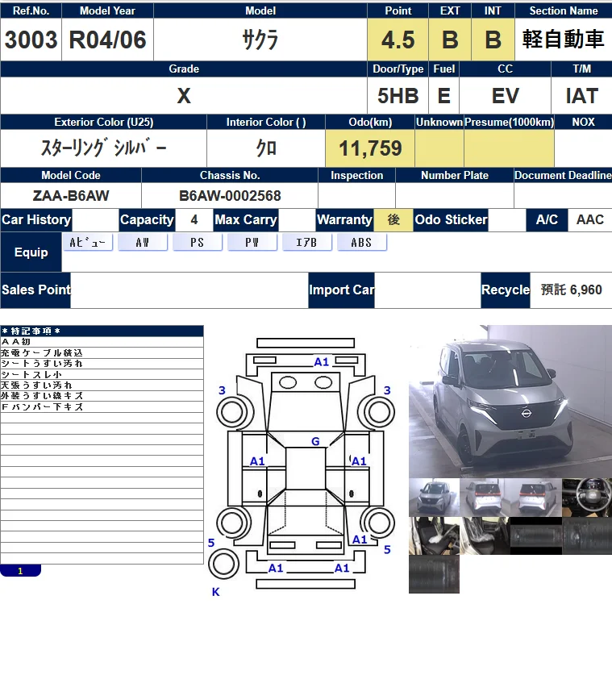Click the PW equipment badge

(252, 243)
